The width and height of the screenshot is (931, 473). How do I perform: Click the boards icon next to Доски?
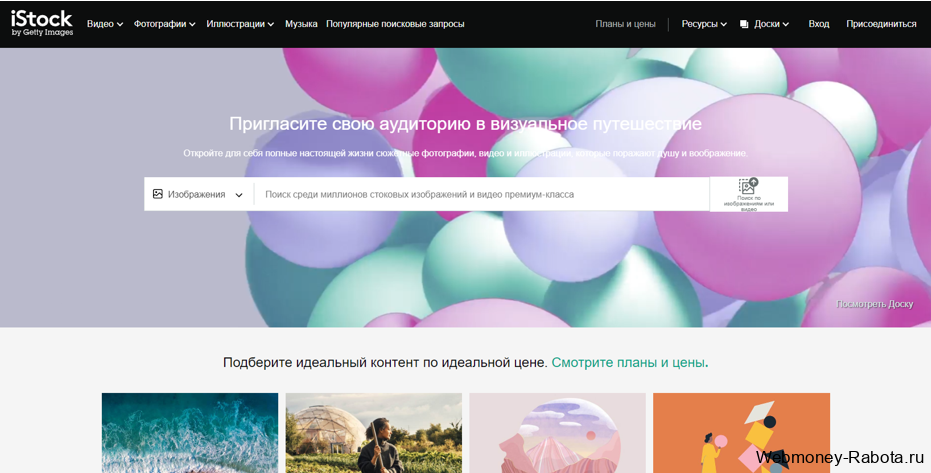744,24
